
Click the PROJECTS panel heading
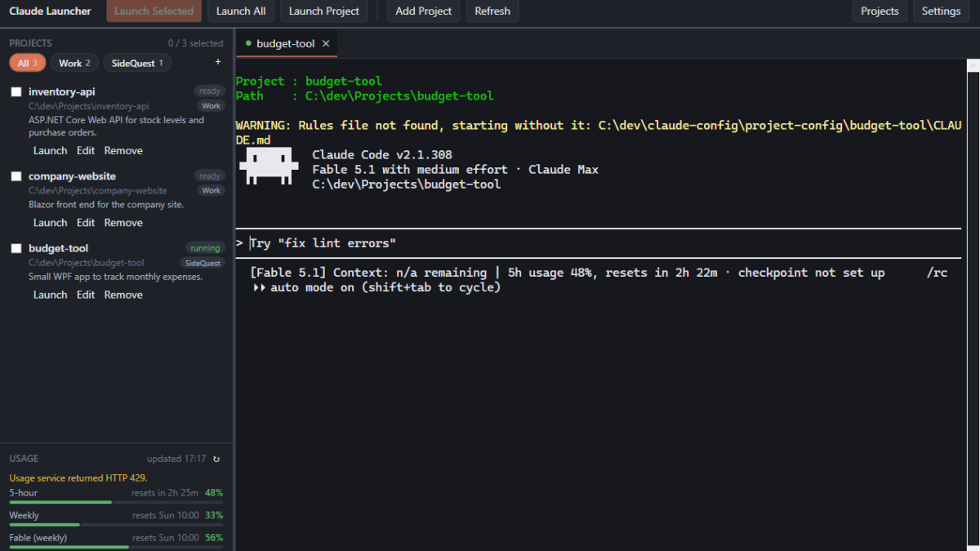click(30, 43)
